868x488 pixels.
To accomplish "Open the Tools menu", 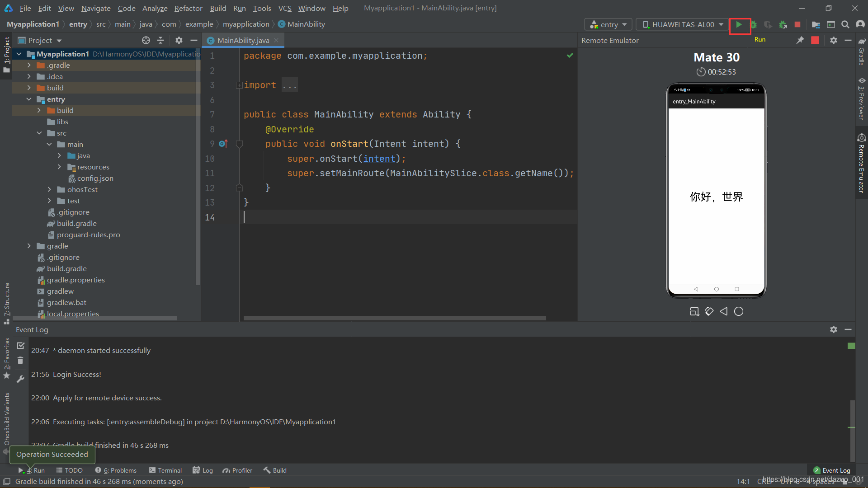I will tap(262, 8).
